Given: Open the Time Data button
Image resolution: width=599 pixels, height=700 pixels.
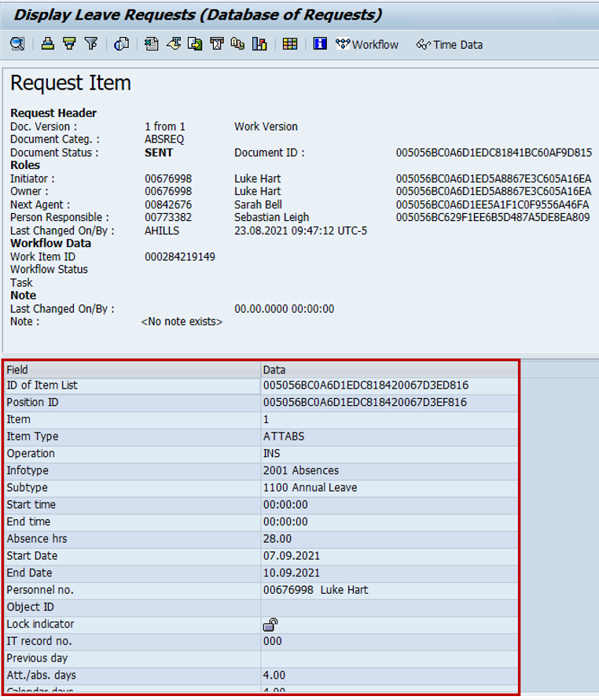Looking at the screenshot, I should 450,45.
